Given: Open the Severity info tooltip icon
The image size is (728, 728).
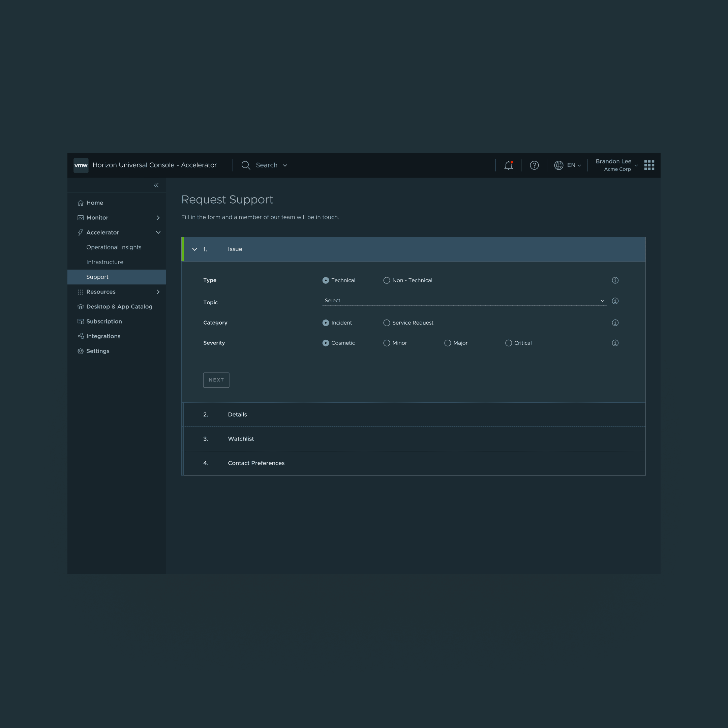Looking at the screenshot, I should pos(615,343).
